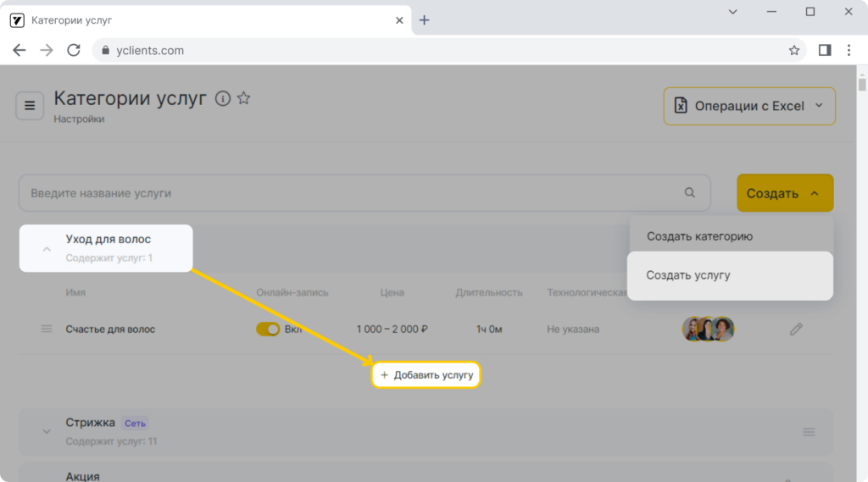Star the Категории услуг page as favorite
The width and height of the screenshot is (868, 482).
243,98
